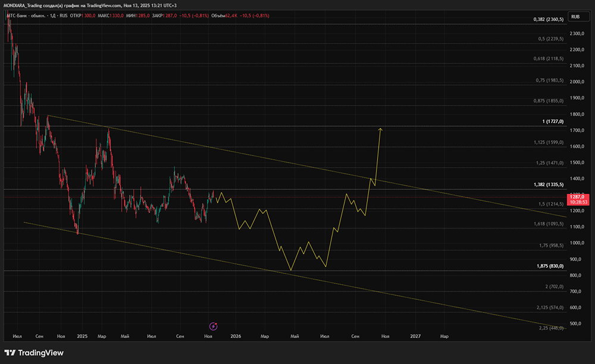Viewport: 595px width, 364px height.
Task: Click the 1000,0 price scale tick
Action: (577, 243)
